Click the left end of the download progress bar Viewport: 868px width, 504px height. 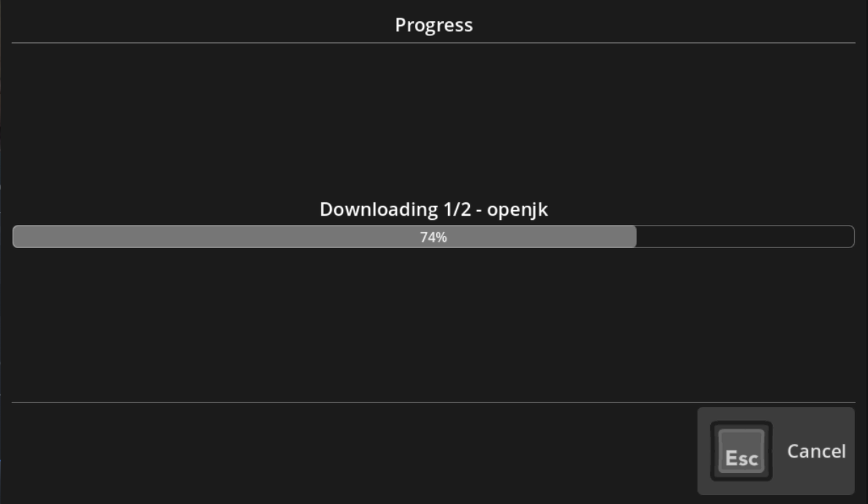point(17,237)
